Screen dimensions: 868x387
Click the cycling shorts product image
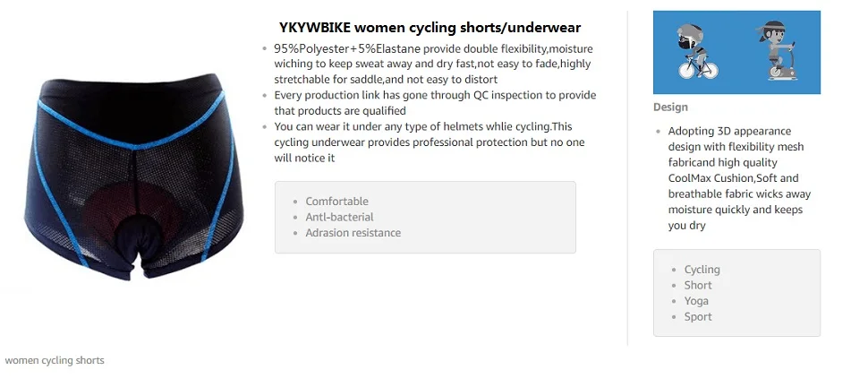pos(133,176)
